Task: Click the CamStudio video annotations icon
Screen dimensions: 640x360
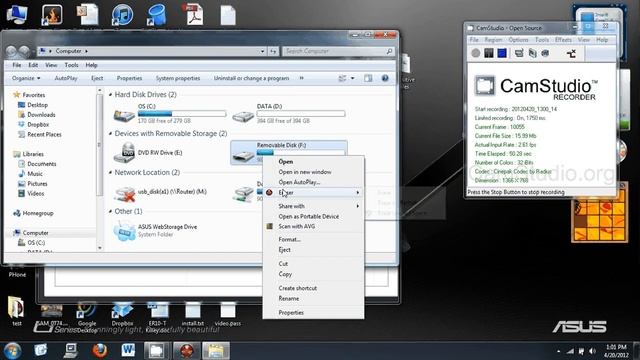Action: point(532,53)
